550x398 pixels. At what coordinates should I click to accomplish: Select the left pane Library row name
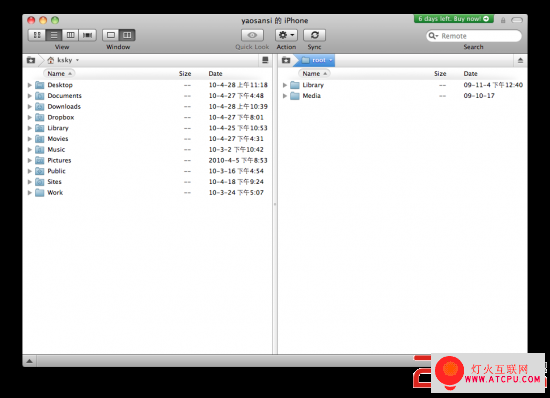[x=58, y=128]
